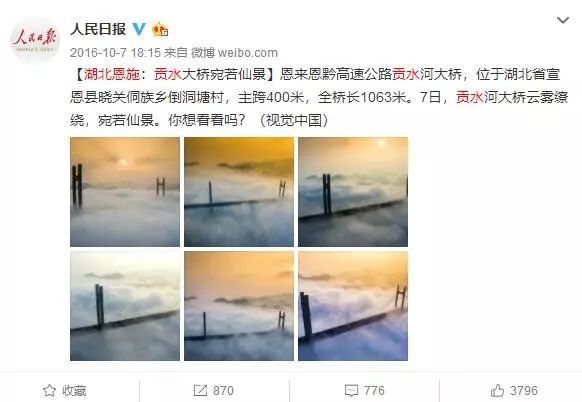Open the post timestamp 2016-10-7 18:15
Viewport: 582px width, 402px height.
[x=115, y=53]
